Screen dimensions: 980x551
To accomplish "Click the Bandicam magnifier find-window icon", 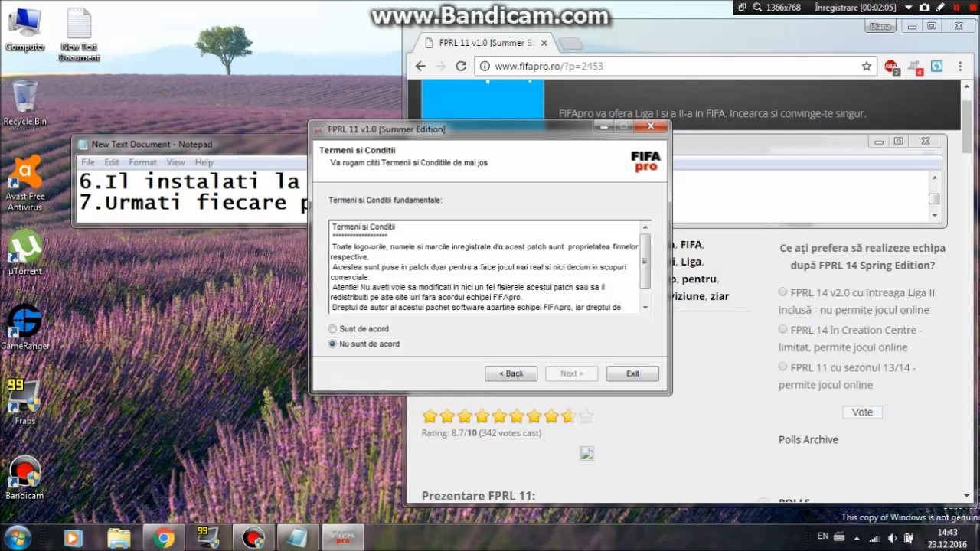I will click(x=757, y=7).
